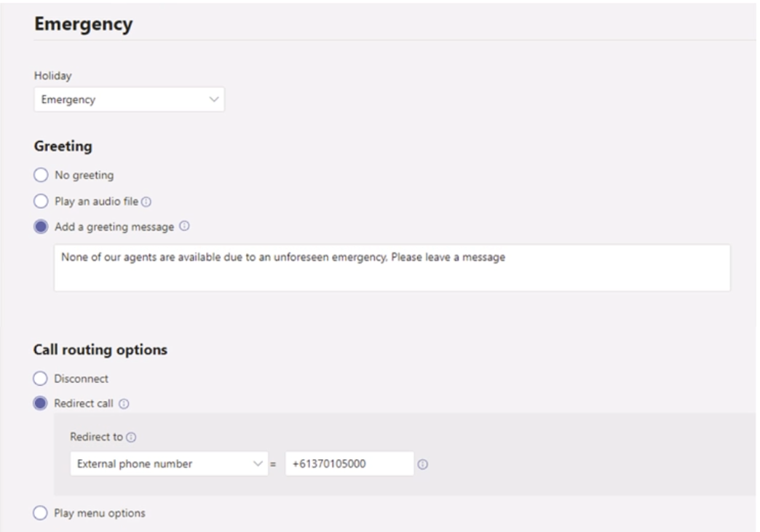Click info icon right of phone number field
The width and height of the screenshot is (760, 532).
pos(421,464)
